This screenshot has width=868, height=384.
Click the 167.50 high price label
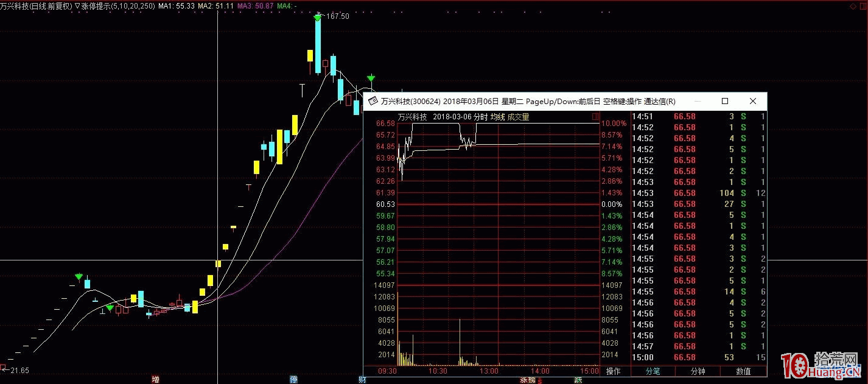338,16
